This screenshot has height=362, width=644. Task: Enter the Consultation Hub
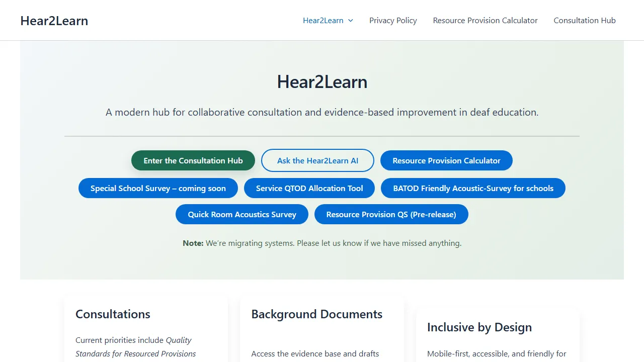[193, 160]
